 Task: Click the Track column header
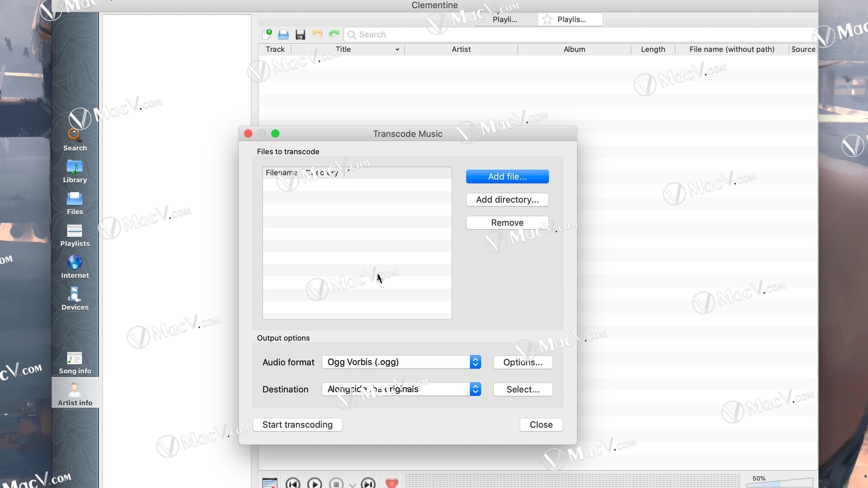point(275,49)
